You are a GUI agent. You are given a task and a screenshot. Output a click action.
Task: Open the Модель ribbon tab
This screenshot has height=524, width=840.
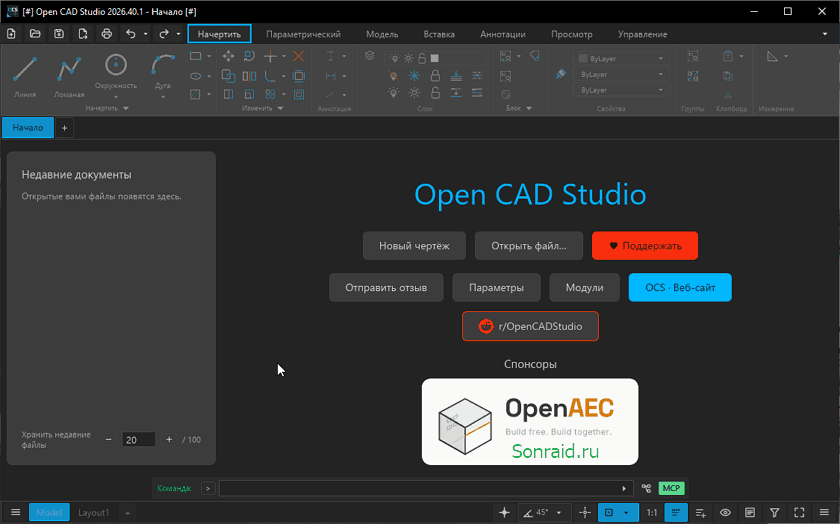click(382, 34)
